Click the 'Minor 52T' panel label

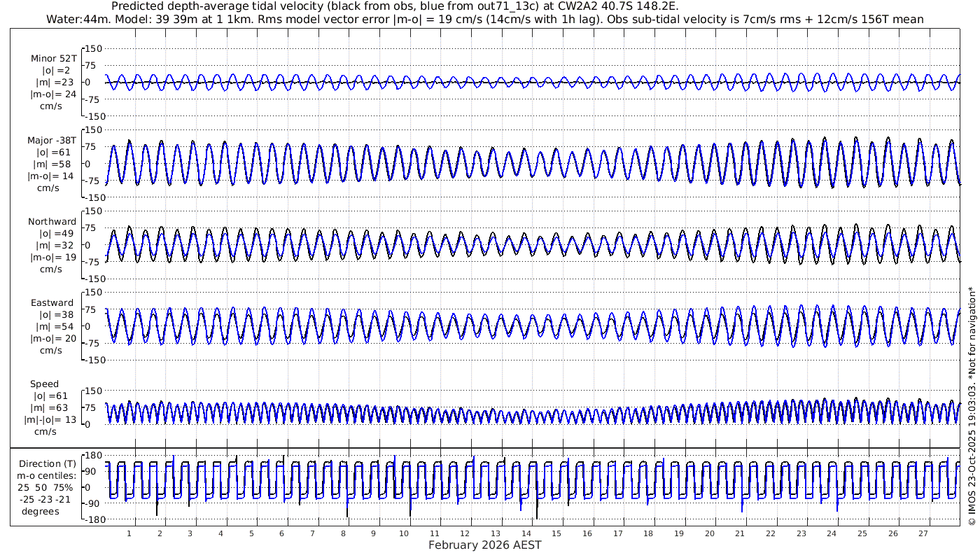[54, 59]
